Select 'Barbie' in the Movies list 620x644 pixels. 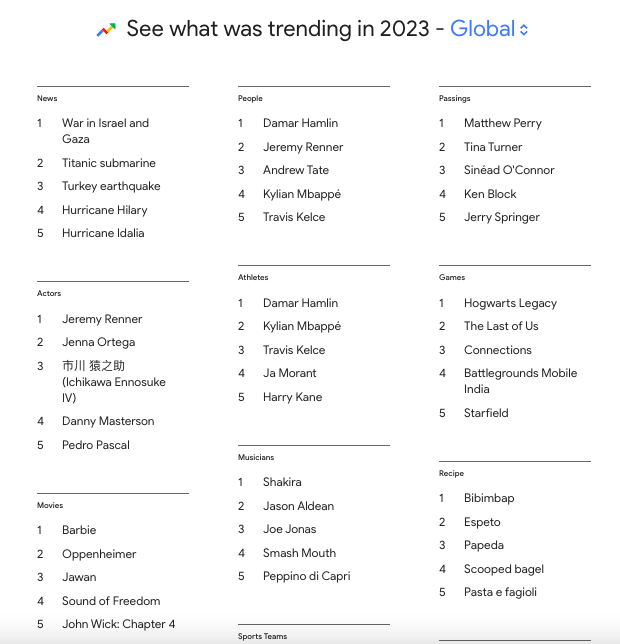(79, 530)
